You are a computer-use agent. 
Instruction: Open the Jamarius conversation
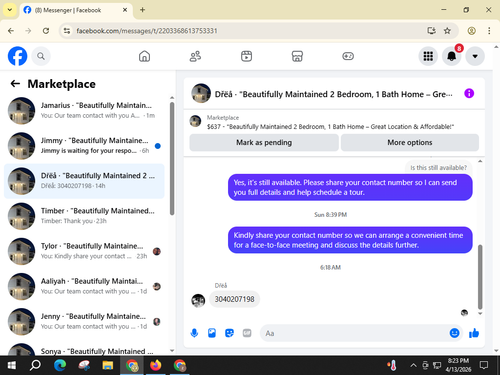pyautogui.click(x=84, y=111)
